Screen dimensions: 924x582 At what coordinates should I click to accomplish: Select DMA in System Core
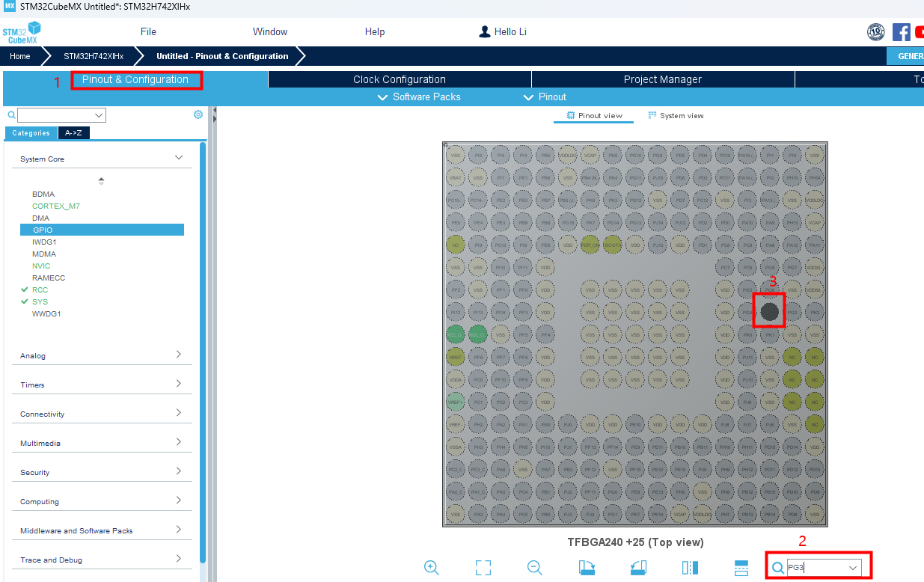pyautogui.click(x=40, y=218)
